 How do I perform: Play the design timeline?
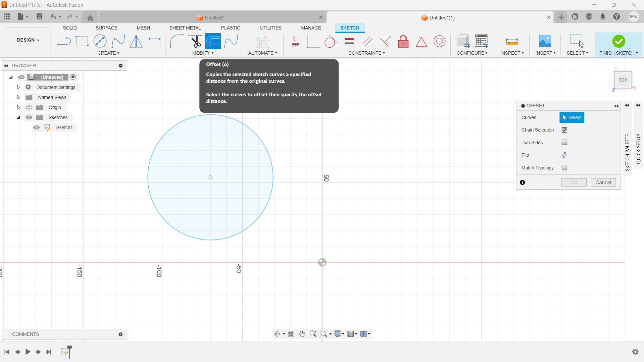point(28,352)
